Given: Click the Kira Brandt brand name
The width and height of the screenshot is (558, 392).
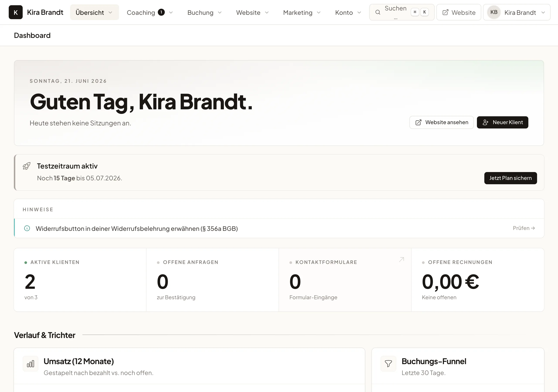Looking at the screenshot, I should click(x=45, y=12).
